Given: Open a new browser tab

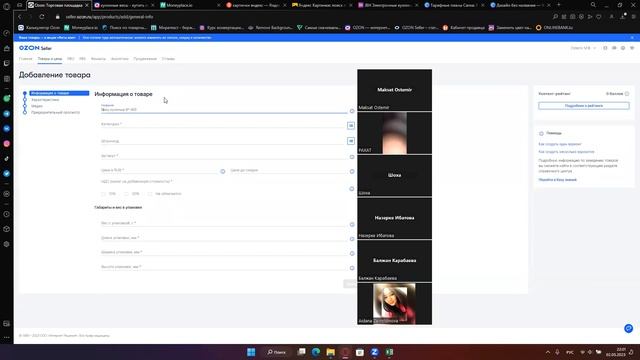Looking at the screenshot, I should (x=558, y=5).
